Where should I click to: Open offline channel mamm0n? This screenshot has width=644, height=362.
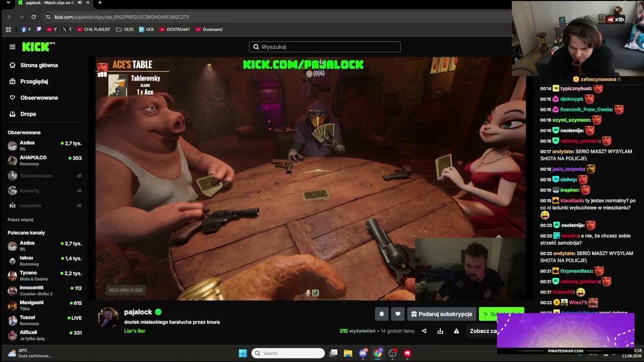(44, 206)
